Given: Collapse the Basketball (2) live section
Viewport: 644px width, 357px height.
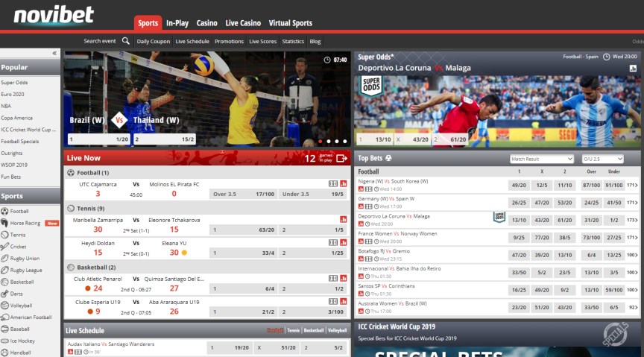Looking at the screenshot, I should tap(207, 267).
